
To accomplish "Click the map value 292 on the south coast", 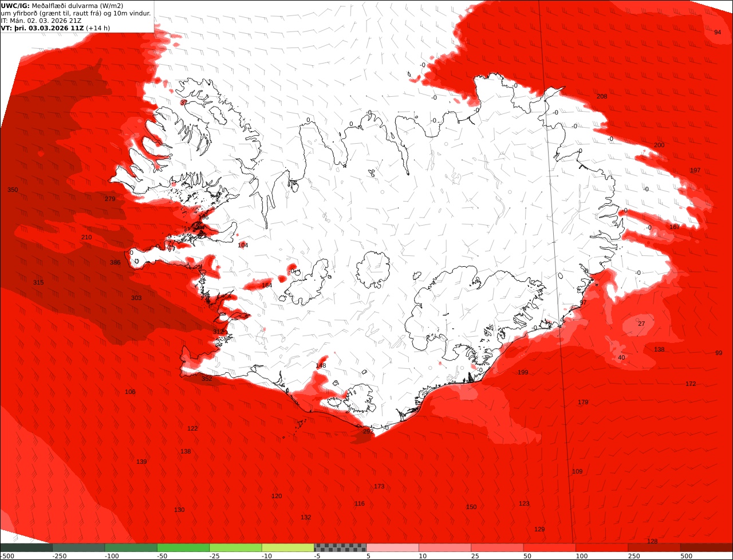I will pos(368,431).
